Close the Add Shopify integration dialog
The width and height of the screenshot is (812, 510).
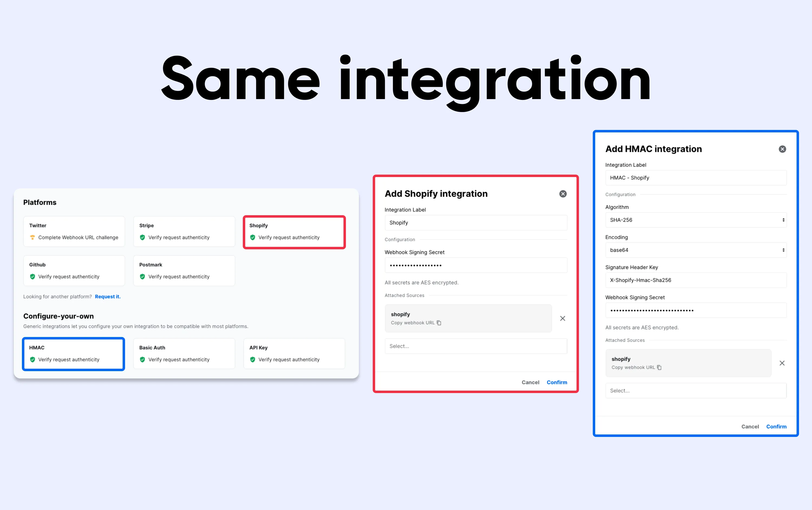[x=563, y=194]
